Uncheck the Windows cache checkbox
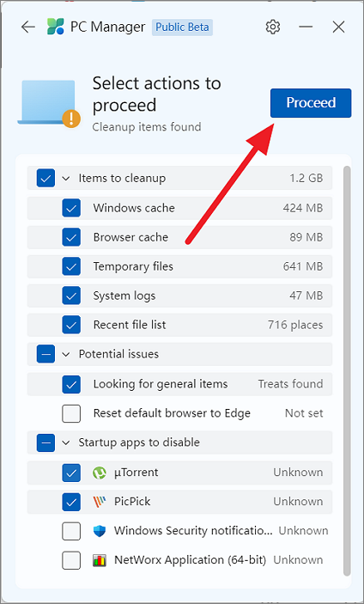364x604 pixels. 71,208
